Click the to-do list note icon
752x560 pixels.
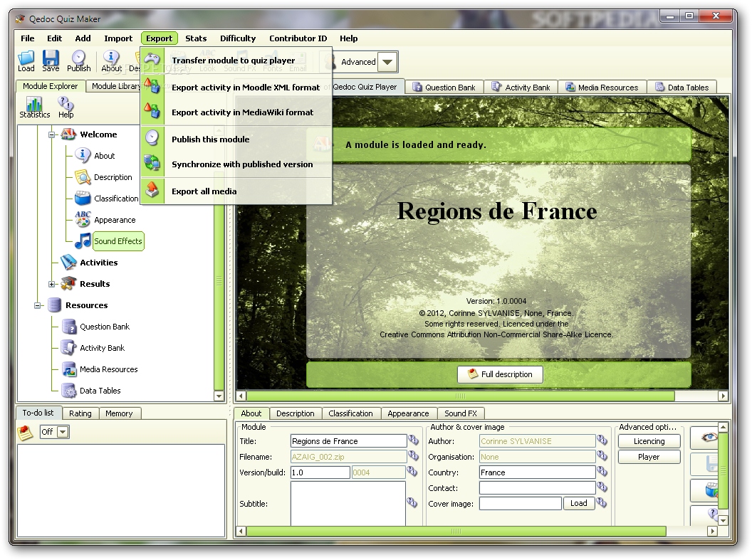pyautogui.click(x=26, y=433)
